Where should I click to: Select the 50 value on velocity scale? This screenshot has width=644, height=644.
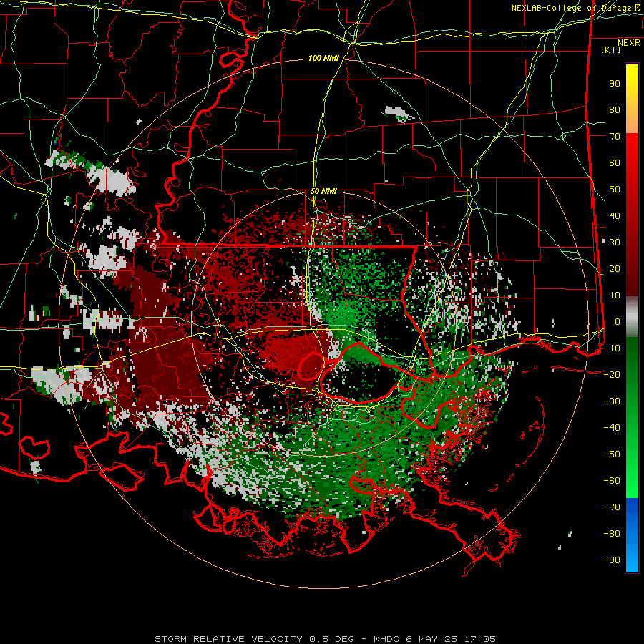tap(615, 190)
